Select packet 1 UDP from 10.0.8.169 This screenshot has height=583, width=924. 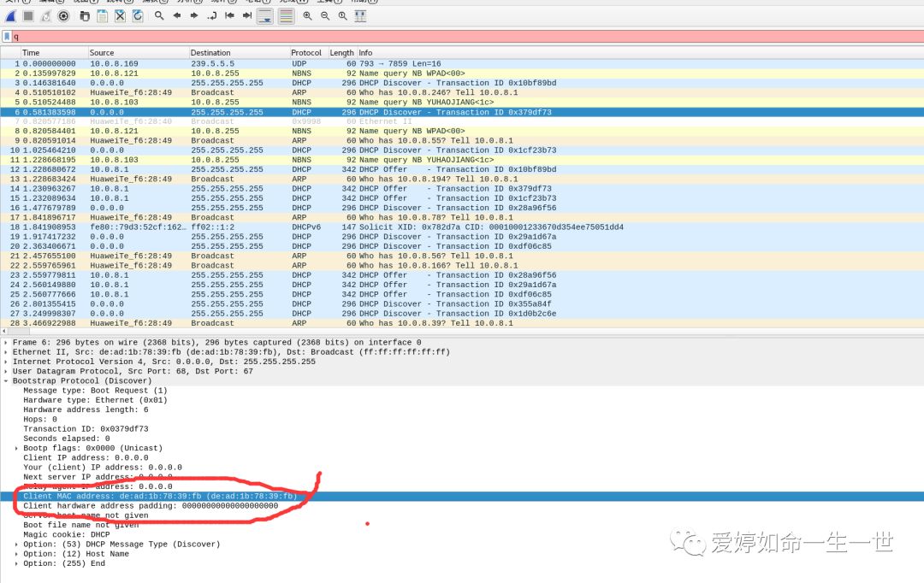click(462, 63)
